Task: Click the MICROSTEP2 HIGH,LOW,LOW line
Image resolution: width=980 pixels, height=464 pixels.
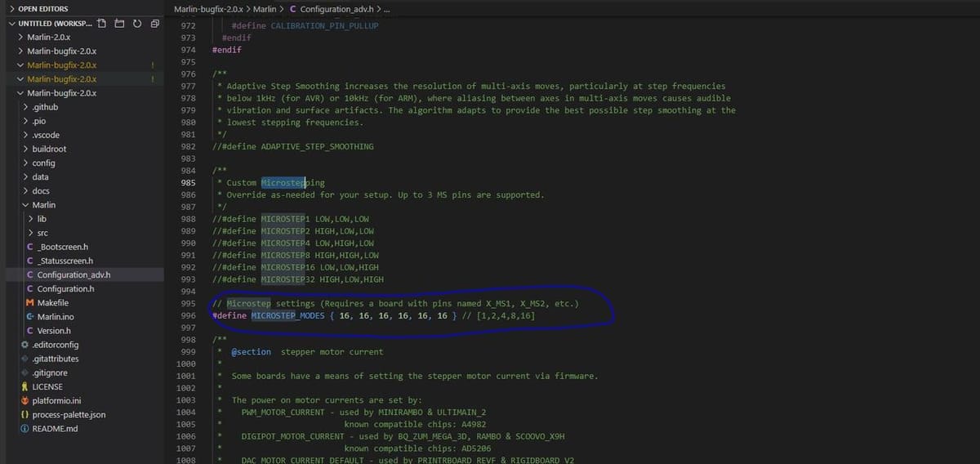Action: click(292, 231)
